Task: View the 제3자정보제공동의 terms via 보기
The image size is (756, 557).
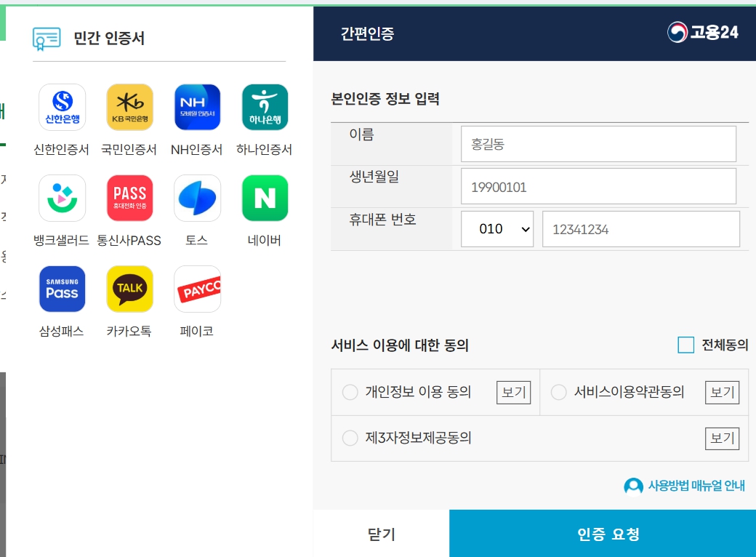Action: click(723, 438)
